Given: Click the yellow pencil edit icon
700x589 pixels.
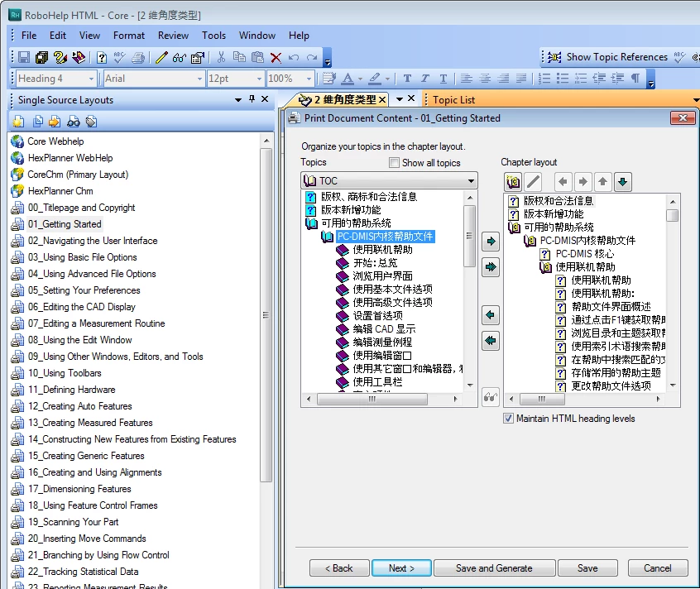Looking at the screenshot, I should click(x=161, y=57).
